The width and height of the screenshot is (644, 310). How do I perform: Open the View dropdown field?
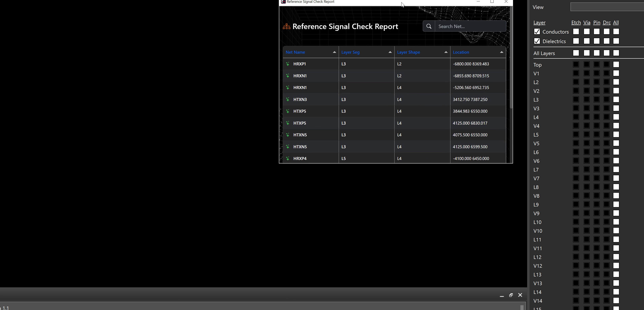(607, 7)
